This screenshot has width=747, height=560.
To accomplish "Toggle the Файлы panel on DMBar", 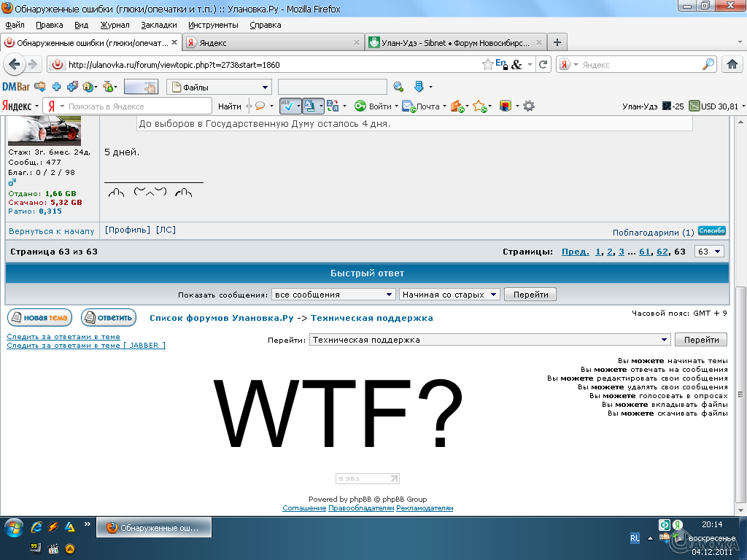I will click(x=217, y=87).
